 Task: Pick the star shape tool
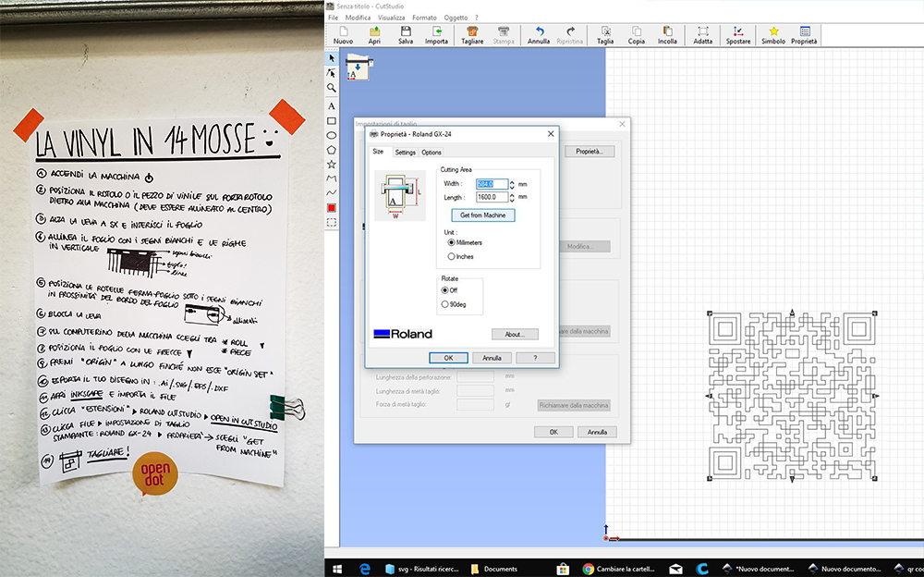(x=332, y=164)
